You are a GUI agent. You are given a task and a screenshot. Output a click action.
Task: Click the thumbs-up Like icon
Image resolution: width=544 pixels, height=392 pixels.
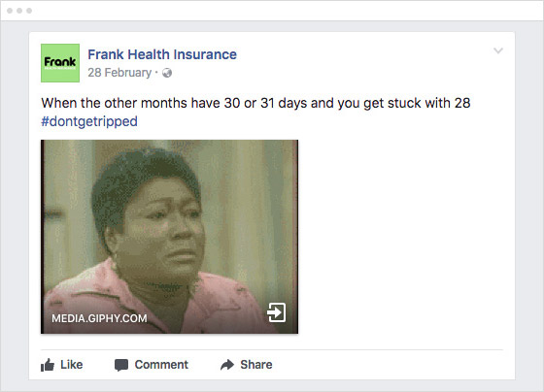tap(48, 365)
